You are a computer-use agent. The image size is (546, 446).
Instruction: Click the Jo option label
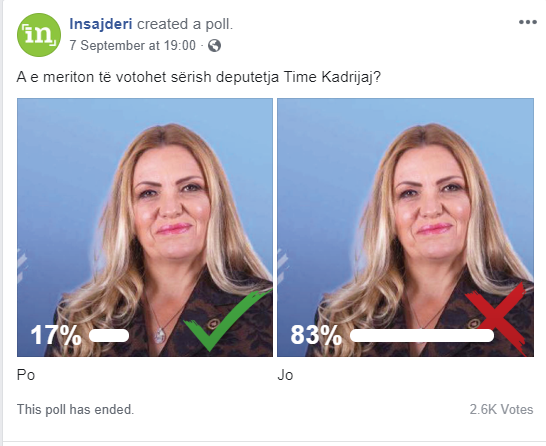point(285,375)
